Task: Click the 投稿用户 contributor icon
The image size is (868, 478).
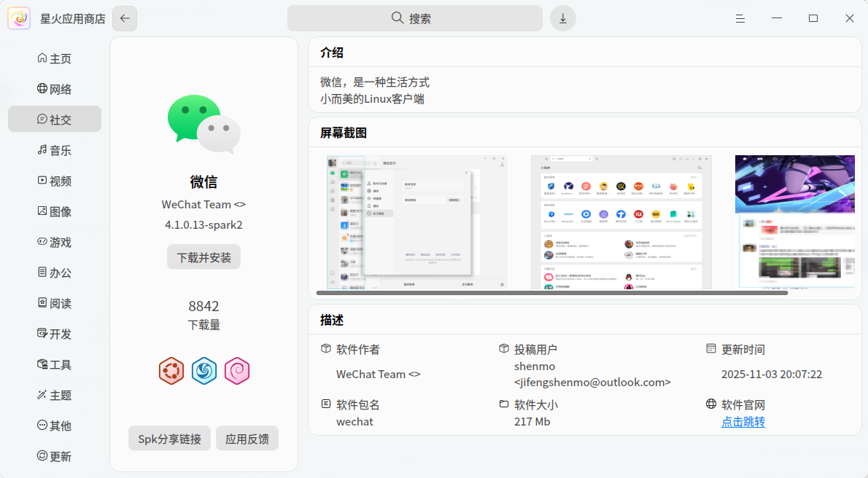Action: [x=504, y=348]
